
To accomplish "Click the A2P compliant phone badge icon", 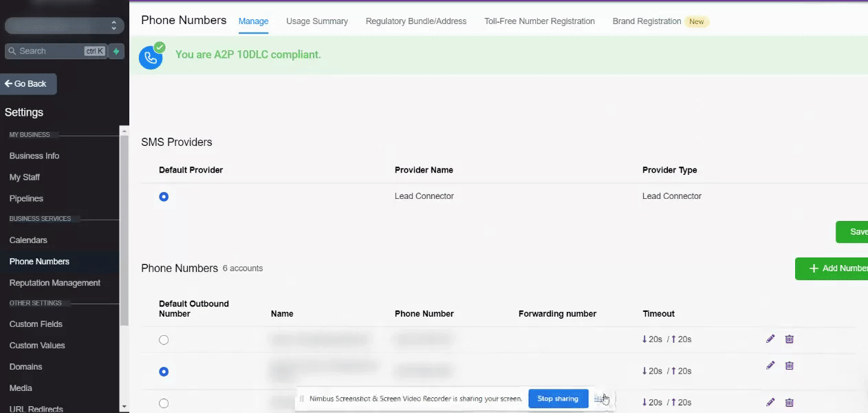I will coord(151,57).
